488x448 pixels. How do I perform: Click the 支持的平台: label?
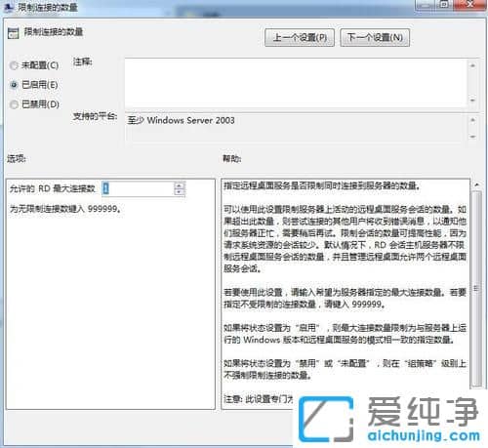point(95,116)
